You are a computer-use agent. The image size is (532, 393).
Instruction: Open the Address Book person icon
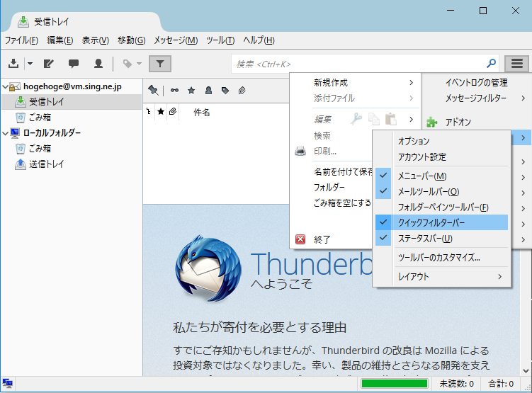tap(98, 64)
